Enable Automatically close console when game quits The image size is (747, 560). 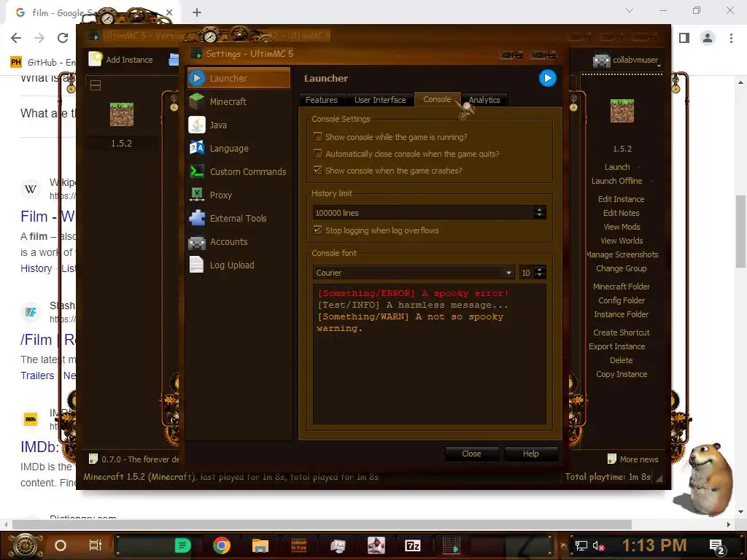click(318, 153)
